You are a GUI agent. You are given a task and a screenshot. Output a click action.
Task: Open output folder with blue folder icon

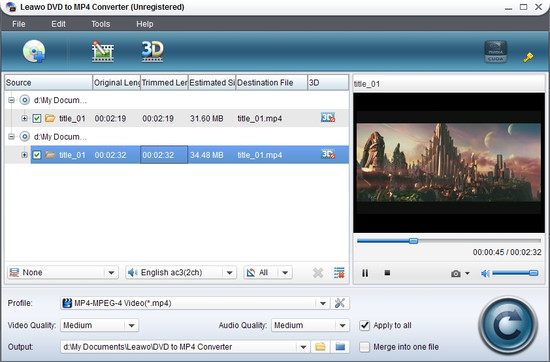(340, 347)
